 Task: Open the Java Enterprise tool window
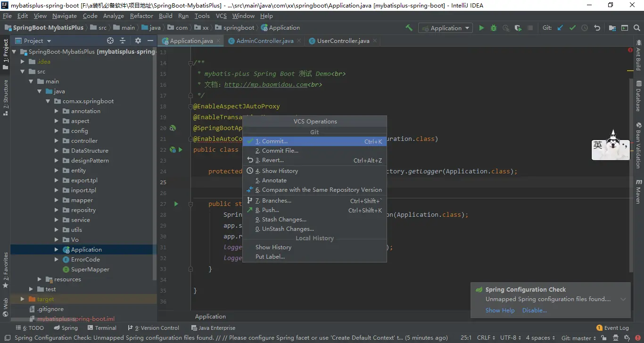coord(213,328)
